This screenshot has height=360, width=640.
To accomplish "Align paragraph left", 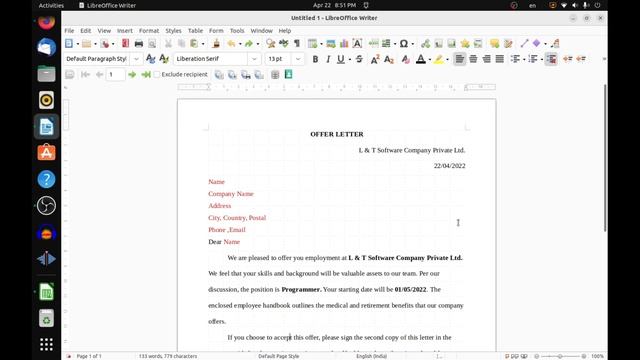I will point(460,59).
